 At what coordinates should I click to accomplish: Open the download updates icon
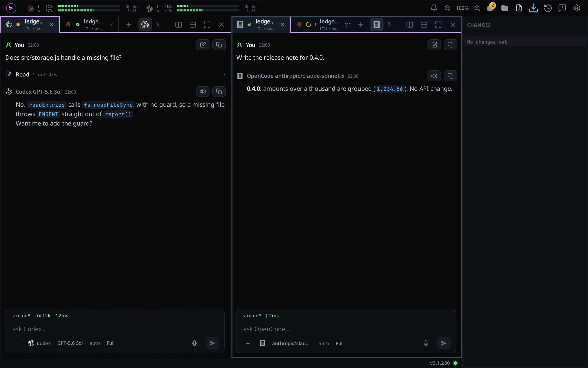[533, 8]
